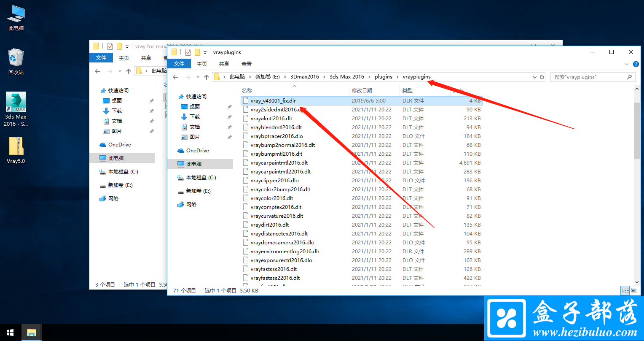Click the Up arrow in the rear vray for max window
Viewport: 644px width, 341px height.
(x=129, y=71)
